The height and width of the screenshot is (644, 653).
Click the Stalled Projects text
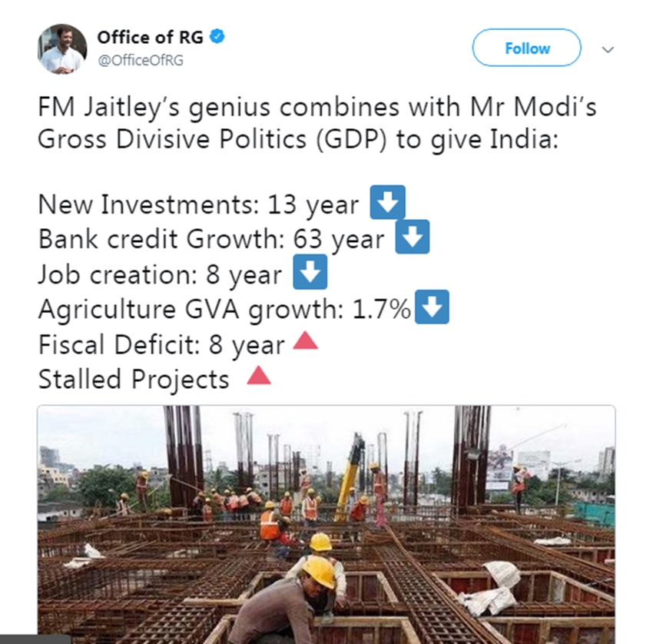(134, 379)
